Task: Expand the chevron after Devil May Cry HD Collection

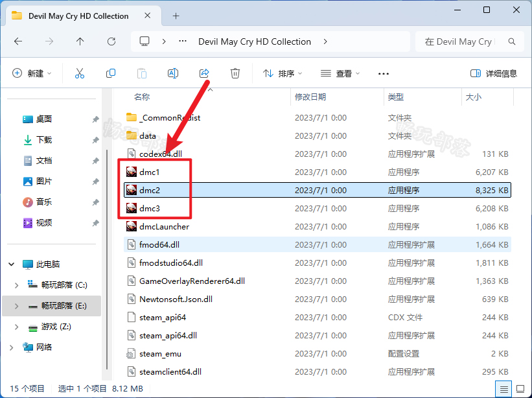Action: tap(325, 41)
